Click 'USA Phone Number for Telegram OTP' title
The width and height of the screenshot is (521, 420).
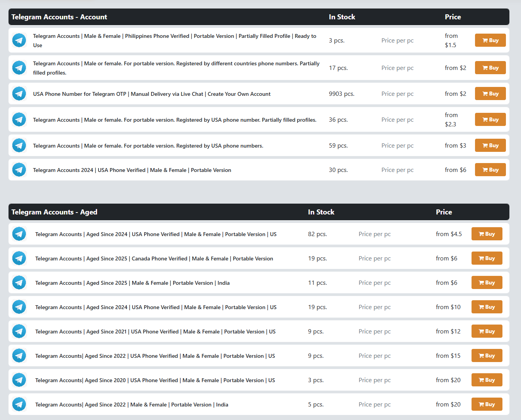(152, 94)
